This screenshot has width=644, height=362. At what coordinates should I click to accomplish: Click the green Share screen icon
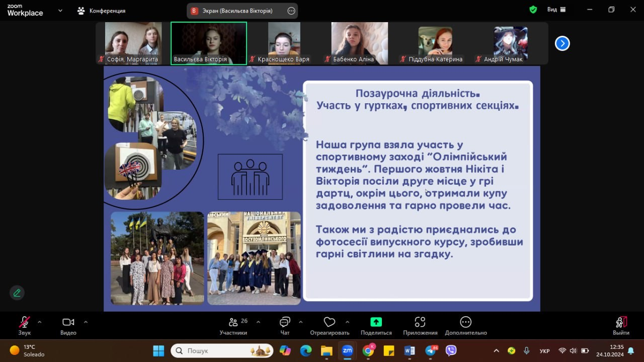tap(376, 322)
